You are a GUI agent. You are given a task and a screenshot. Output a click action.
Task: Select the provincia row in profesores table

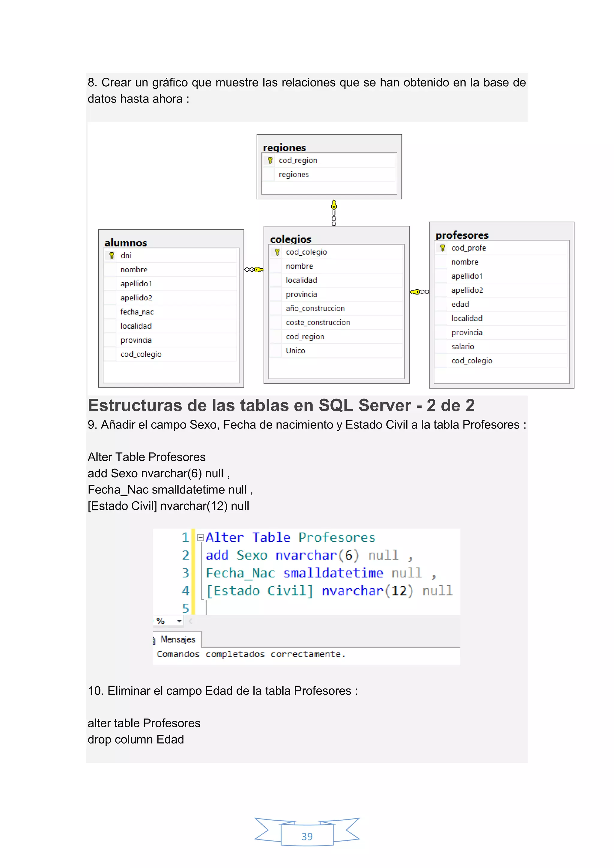coord(501,333)
